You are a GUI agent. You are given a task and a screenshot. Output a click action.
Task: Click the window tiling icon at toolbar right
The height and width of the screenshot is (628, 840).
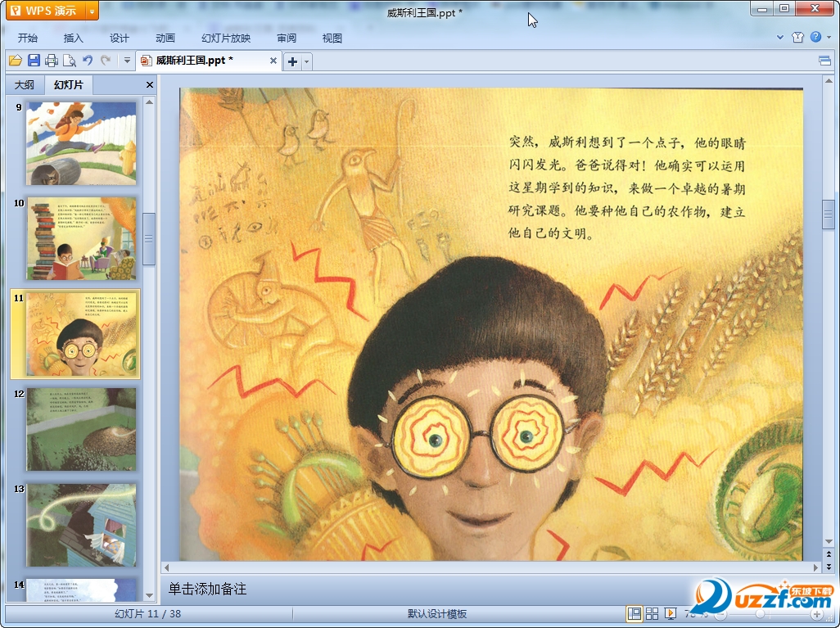tap(825, 61)
